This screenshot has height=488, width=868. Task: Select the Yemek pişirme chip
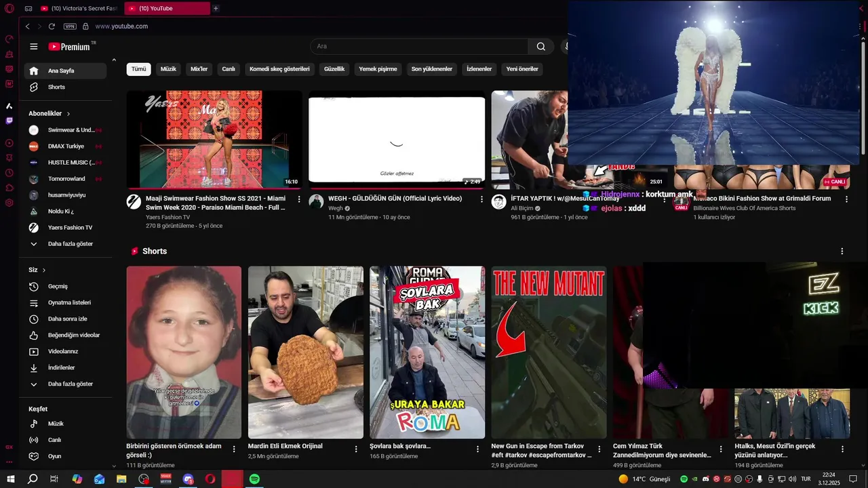click(x=378, y=69)
